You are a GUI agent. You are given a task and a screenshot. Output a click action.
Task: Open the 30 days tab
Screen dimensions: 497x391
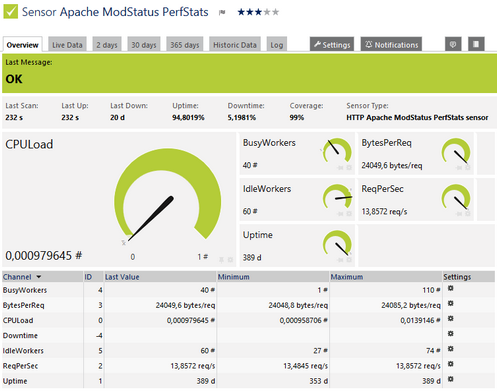click(x=144, y=44)
